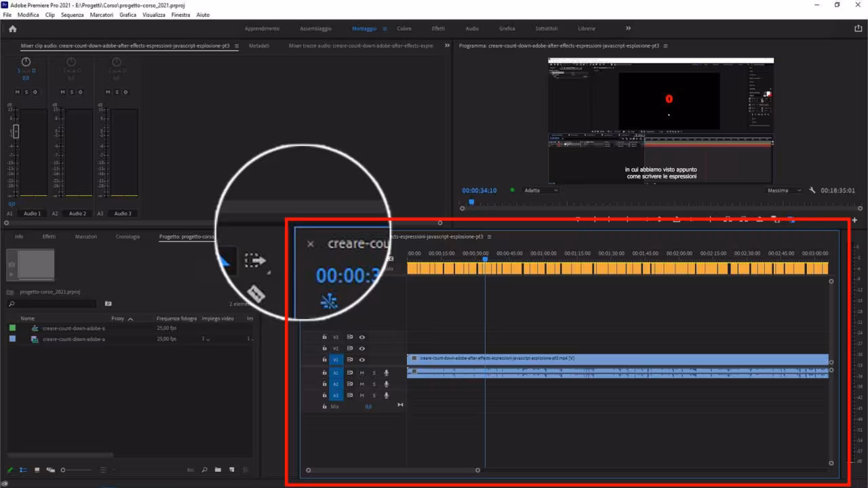Open Marcatori menu
This screenshot has height=488, width=868.
click(x=102, y=14)
